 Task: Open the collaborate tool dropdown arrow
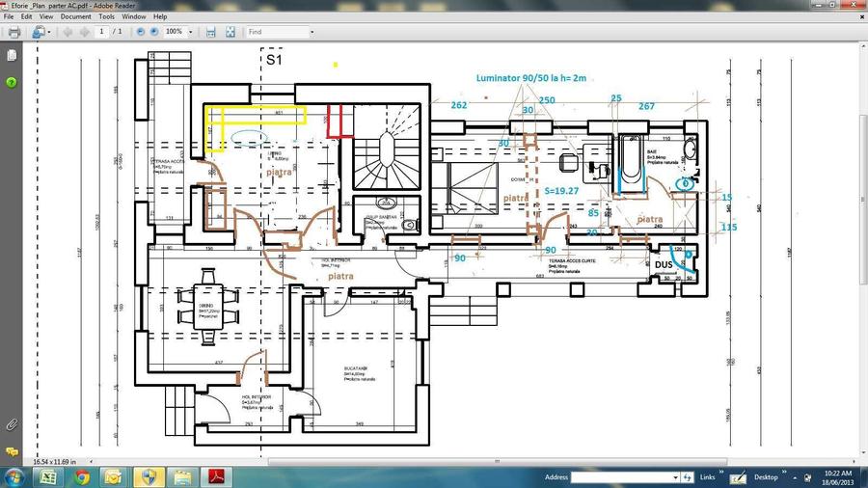click(48, 32)
